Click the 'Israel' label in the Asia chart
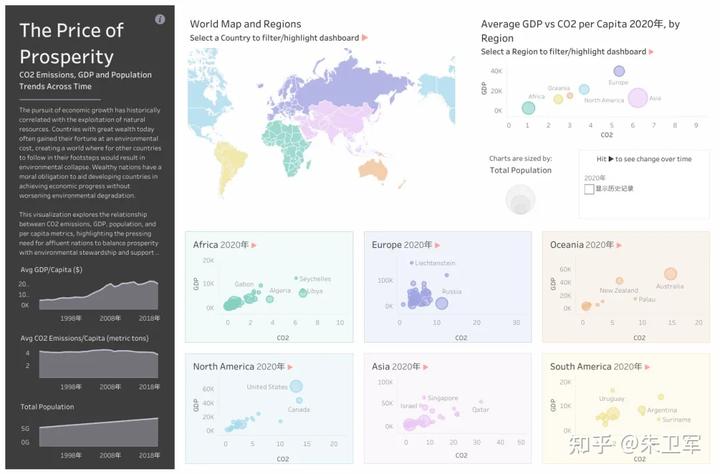This screenshot has width=720, height=474. pos(408,406)
